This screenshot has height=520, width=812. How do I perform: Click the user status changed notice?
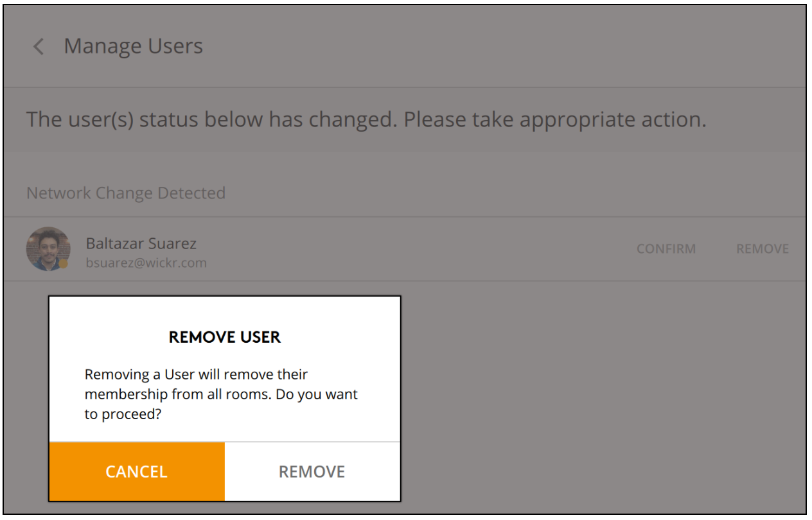[366, 120]
